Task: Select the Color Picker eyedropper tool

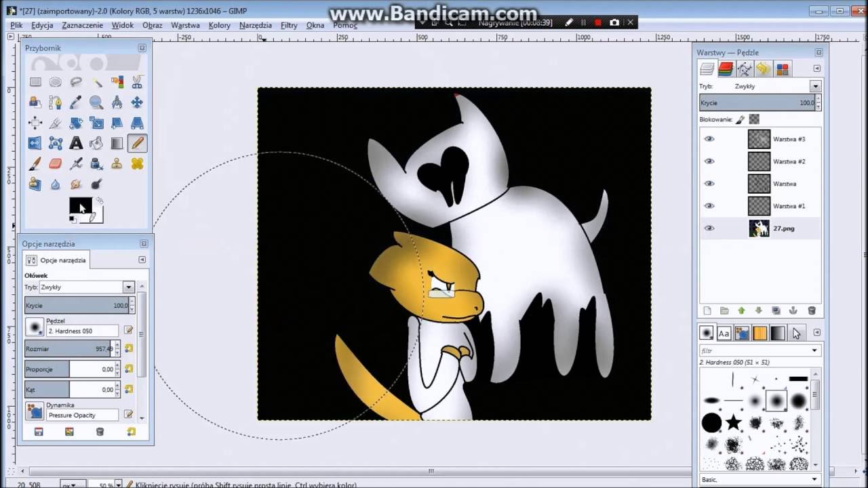Action: pyautogui.click(x=76, y=102)
